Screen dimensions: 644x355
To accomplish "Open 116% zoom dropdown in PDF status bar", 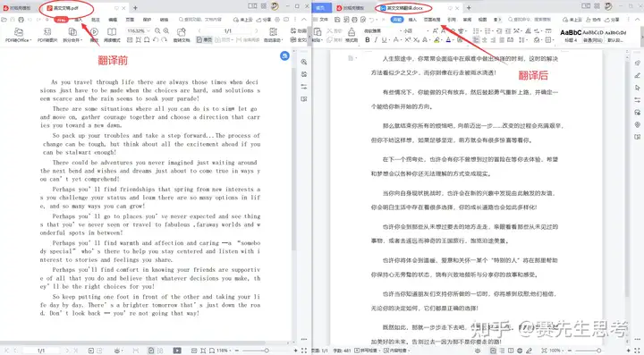I will pyautogui.click(x=225, y=351).
